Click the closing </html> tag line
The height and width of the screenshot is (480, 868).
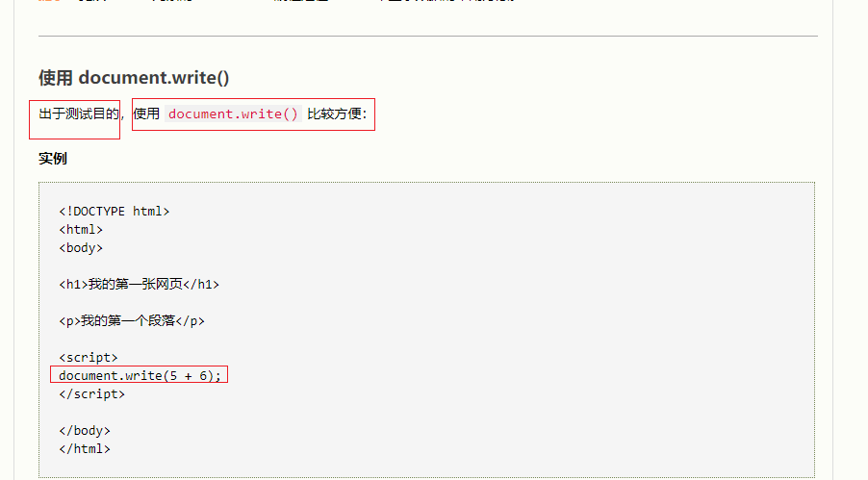pyautogui.click(x=85, y=449)
